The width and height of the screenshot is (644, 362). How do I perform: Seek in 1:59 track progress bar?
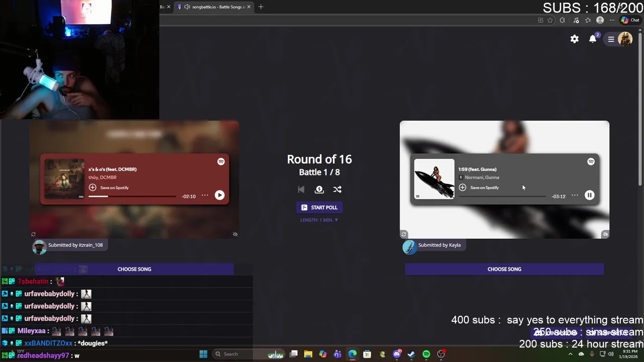pyautogui.click(x=502, y=196)
